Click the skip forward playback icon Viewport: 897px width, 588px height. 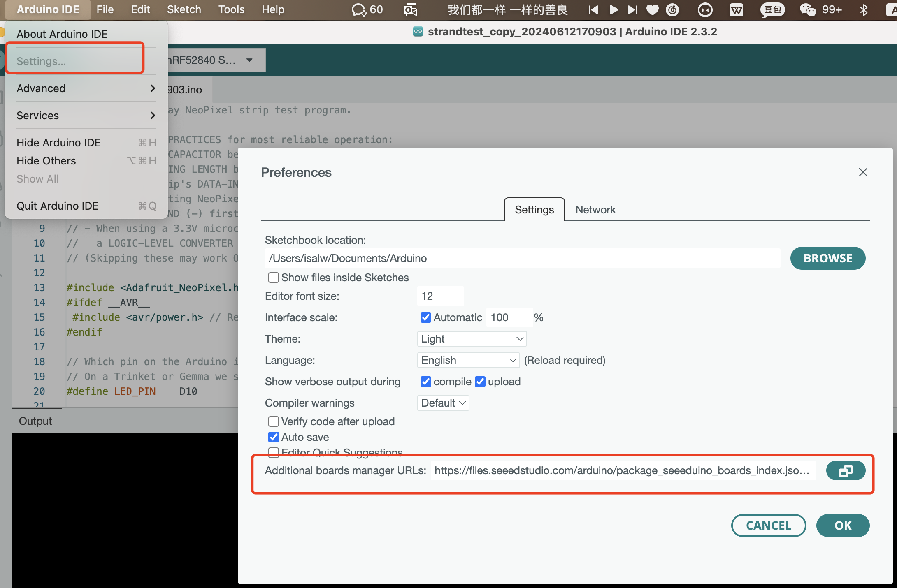[631, 9]
